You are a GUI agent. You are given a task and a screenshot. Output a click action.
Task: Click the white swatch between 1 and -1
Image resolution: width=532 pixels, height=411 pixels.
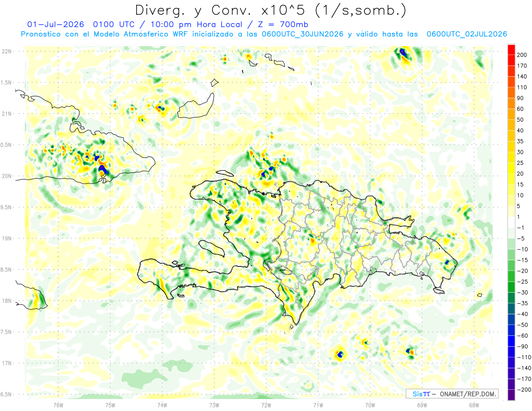(x=511, y=222)
